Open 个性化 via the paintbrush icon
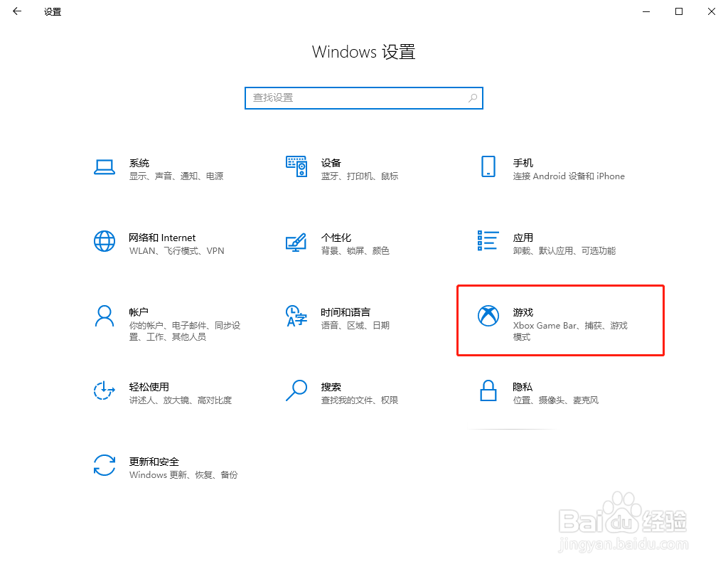The image size is (728, 569). (296, 241)
